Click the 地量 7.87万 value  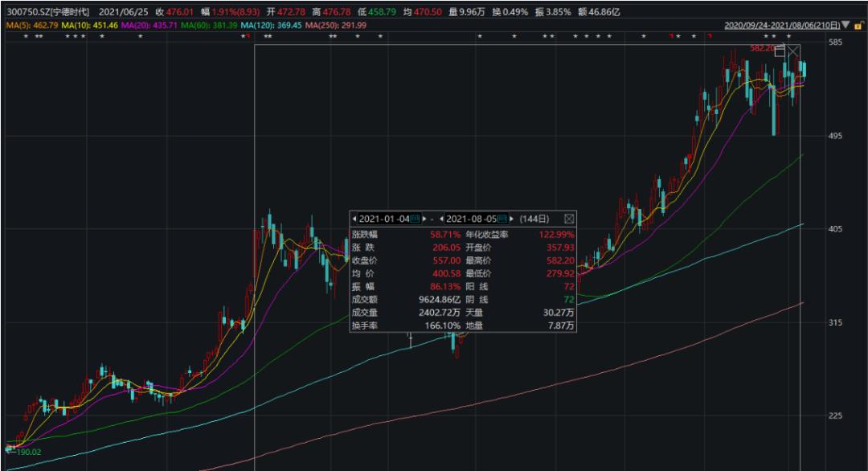tap(561, 326)
